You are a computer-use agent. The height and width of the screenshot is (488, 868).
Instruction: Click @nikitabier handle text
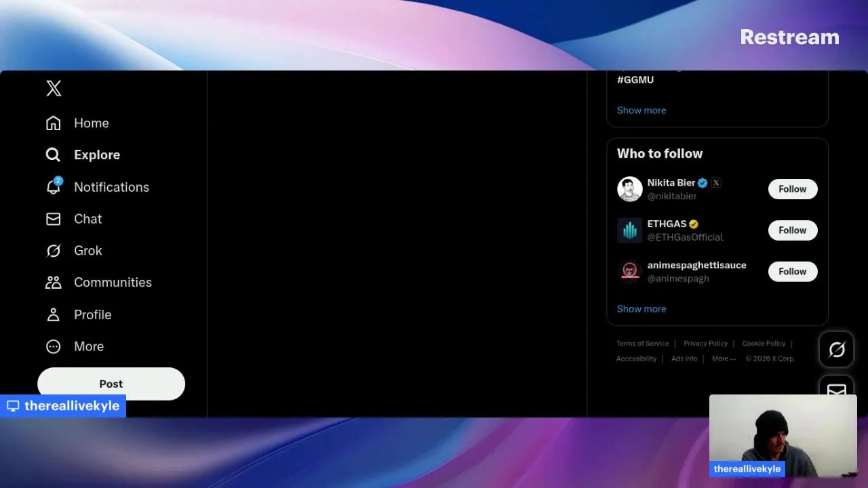pyautogui.click(x=672, y=196)
